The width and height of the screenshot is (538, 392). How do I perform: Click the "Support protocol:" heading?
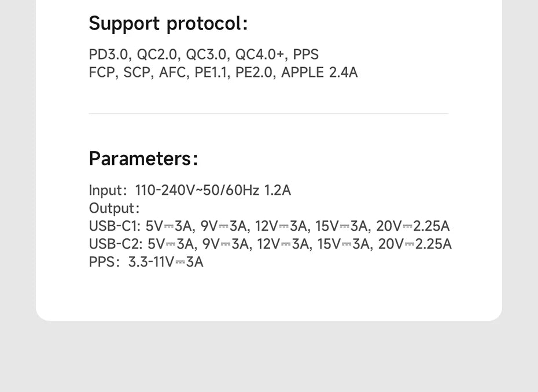point(168,24)
